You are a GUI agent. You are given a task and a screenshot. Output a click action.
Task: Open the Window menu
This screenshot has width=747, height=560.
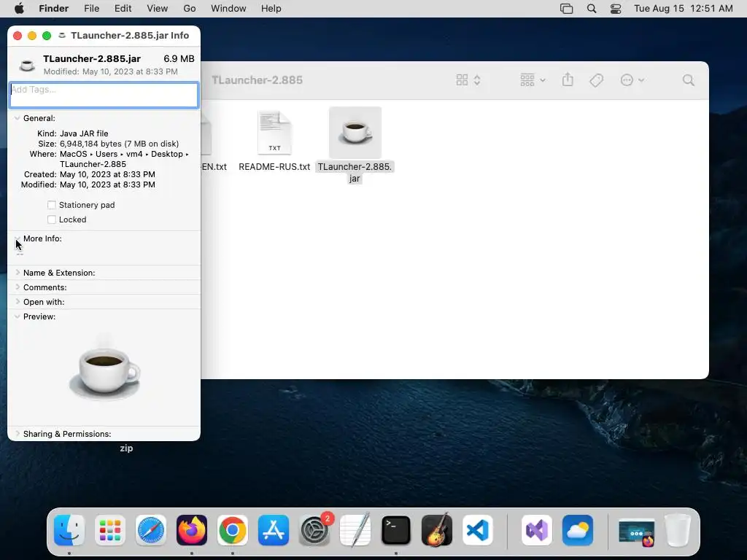click(228, 9)
